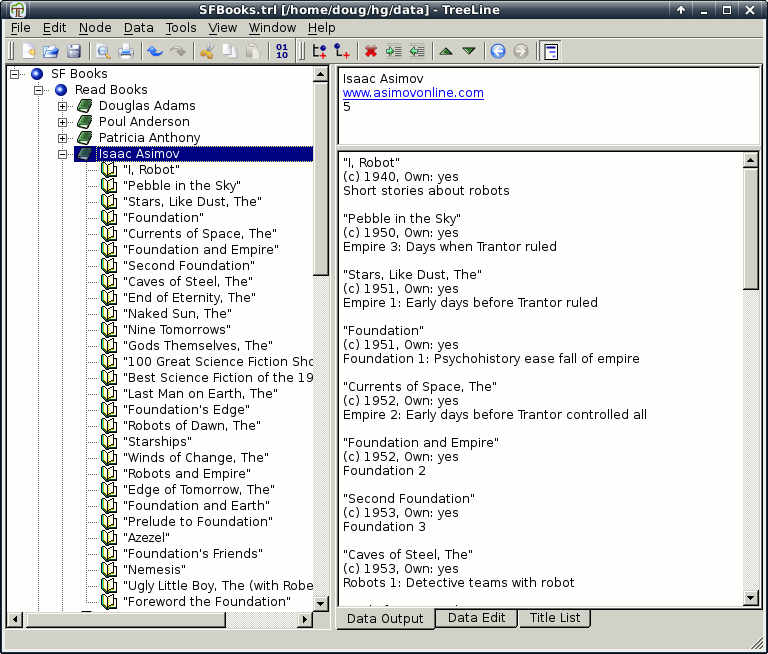Open the www.asimovonline.com link

(413, 93)
